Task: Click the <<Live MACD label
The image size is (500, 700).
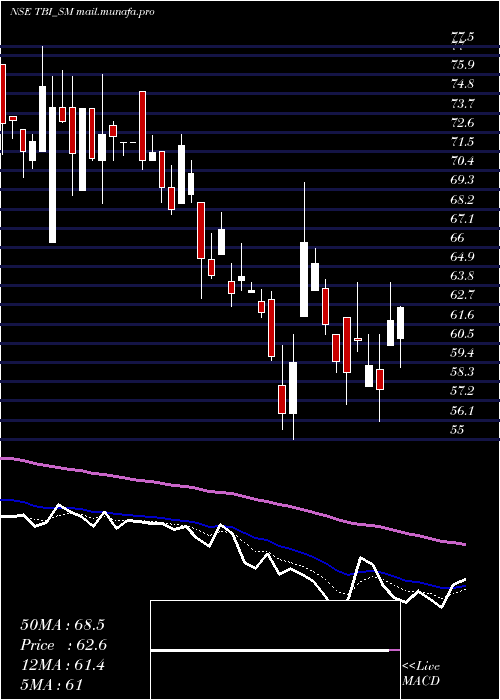Action: coord(421,674)
